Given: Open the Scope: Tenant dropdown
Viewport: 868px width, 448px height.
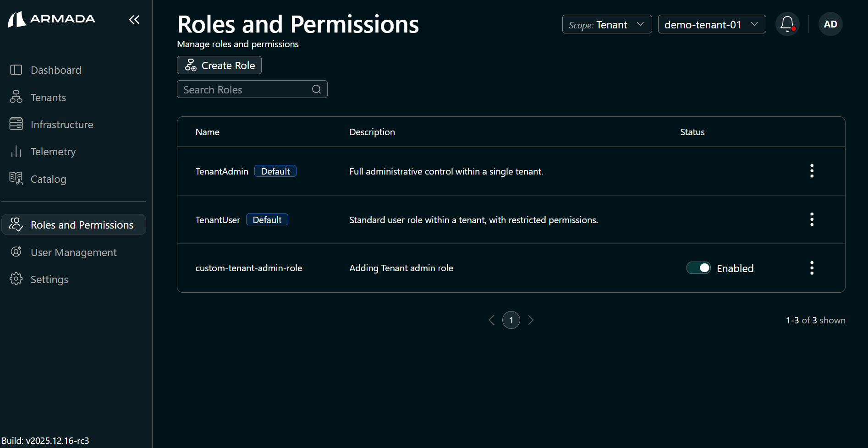Looking at the screenshot, I should pos(606,24).
